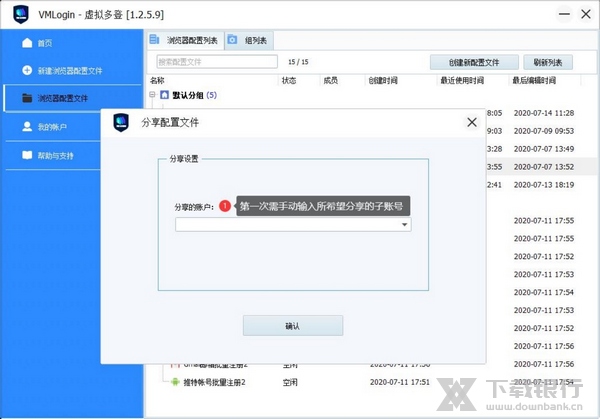Click the 2020-07-09 09:53 edit time
Screen dimensions: 600x419
click(x=544, y=131)
